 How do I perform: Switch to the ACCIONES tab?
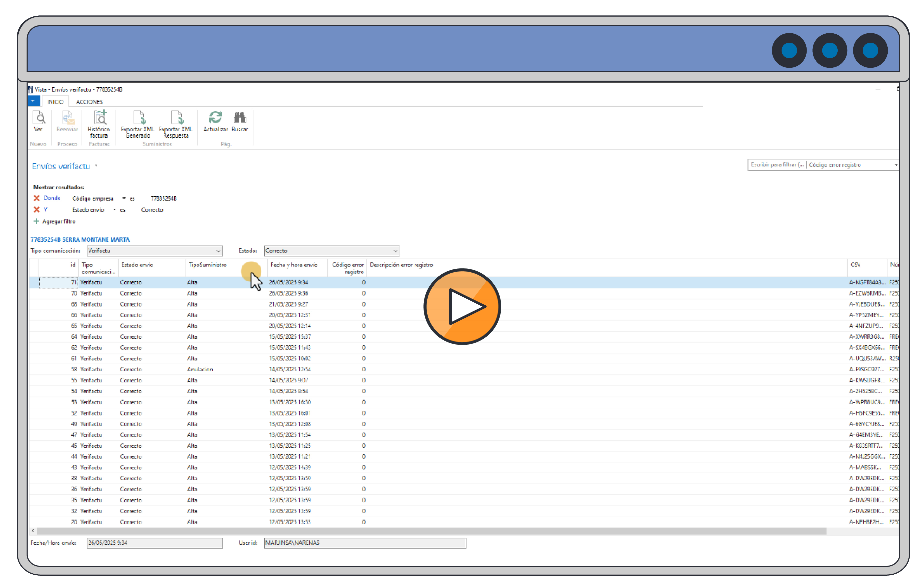coord(89,102)
